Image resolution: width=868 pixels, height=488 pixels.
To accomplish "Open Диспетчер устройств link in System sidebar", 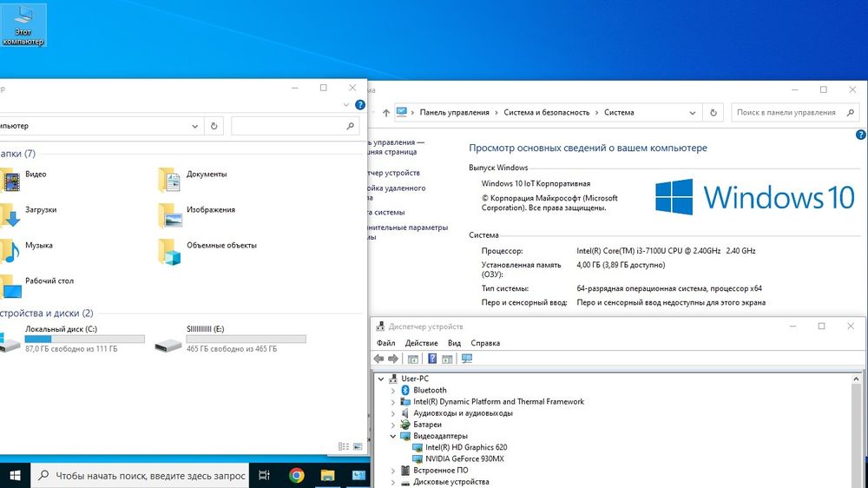I will click(395, 173).
